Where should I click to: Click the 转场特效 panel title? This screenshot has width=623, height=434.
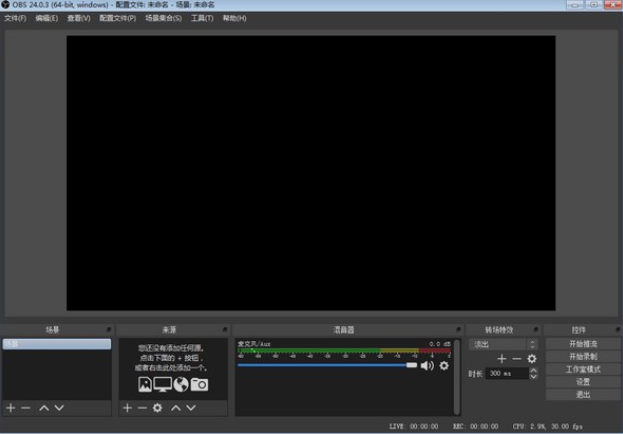click(x=499, y=330)
